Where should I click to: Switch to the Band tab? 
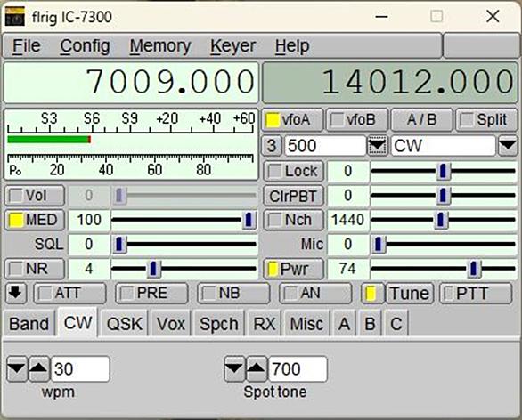[29, 324]
